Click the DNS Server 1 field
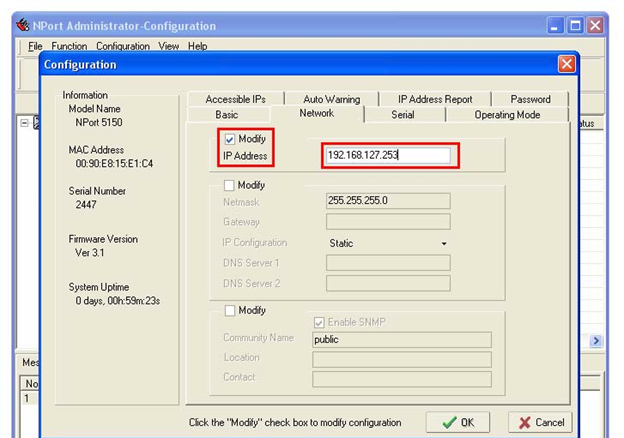The width and height of the screenshot is (624, 438). 388,263
